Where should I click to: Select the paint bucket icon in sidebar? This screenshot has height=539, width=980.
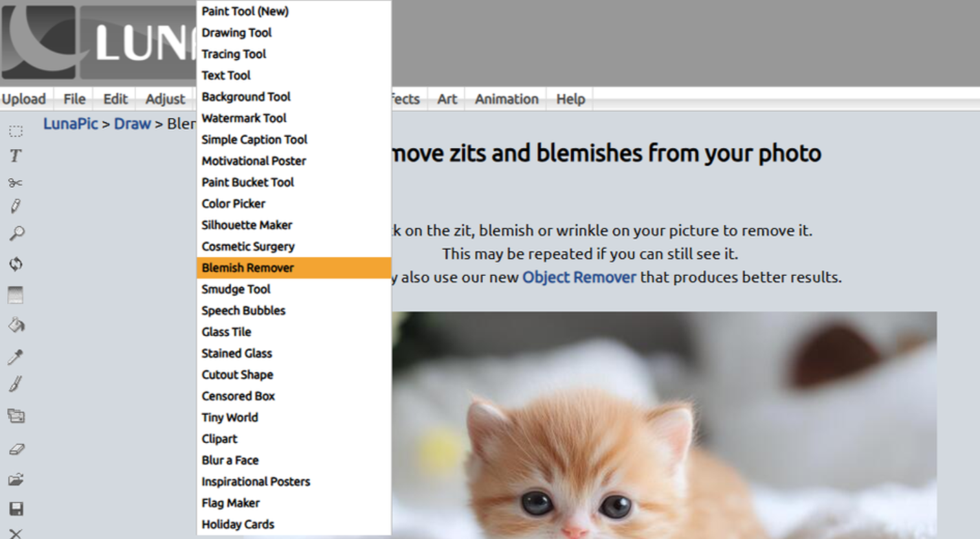16,325
